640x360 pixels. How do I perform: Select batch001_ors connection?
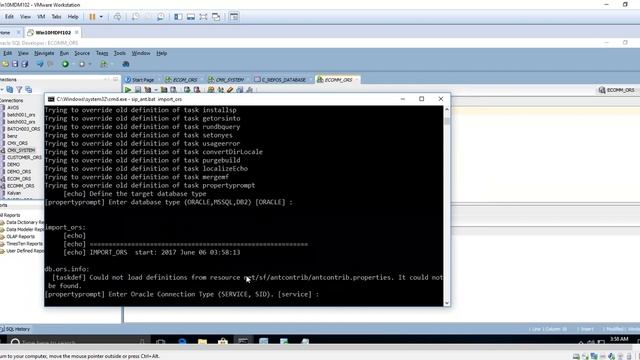coord(21,115)
